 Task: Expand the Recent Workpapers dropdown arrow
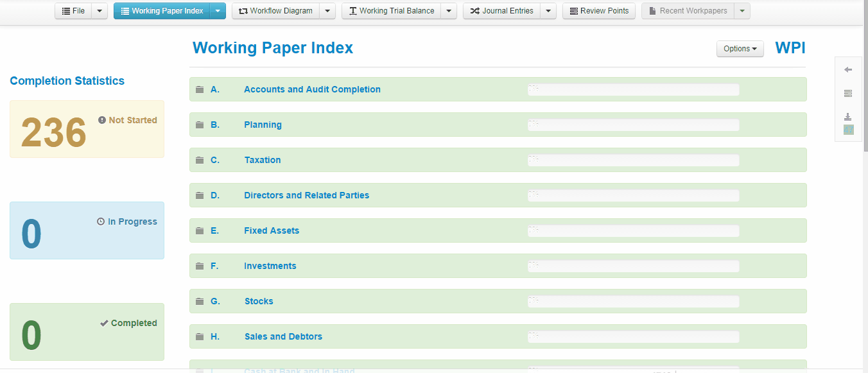pos(742,11)
